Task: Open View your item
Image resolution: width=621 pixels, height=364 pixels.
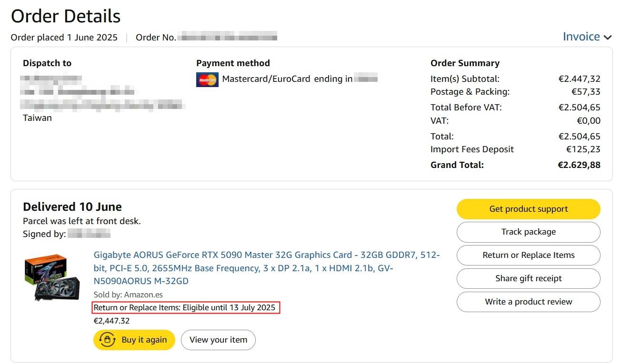Action: pos(218,340)
